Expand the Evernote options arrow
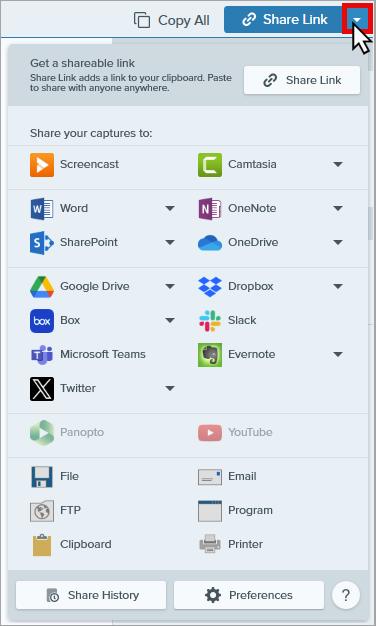 (338, 355)
